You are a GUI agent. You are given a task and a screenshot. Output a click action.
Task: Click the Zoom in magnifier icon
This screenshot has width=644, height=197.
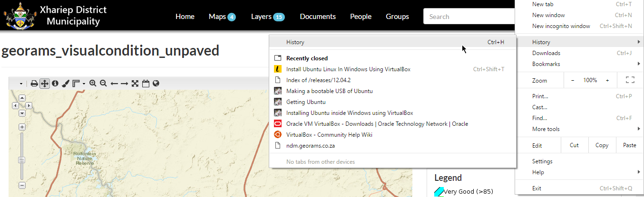point(93,84)
